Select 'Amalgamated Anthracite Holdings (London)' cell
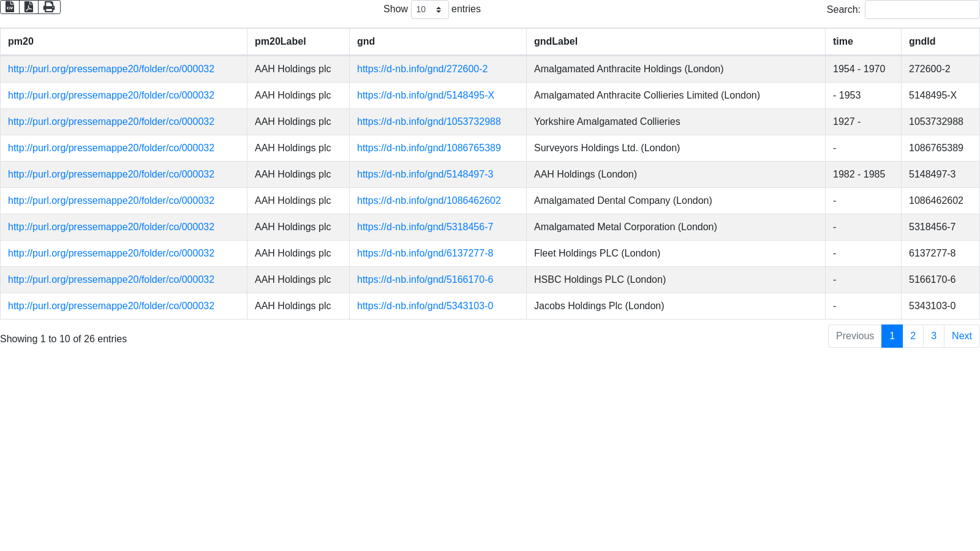980x551 pixels. pyautogui.click(x=676, y=69)
